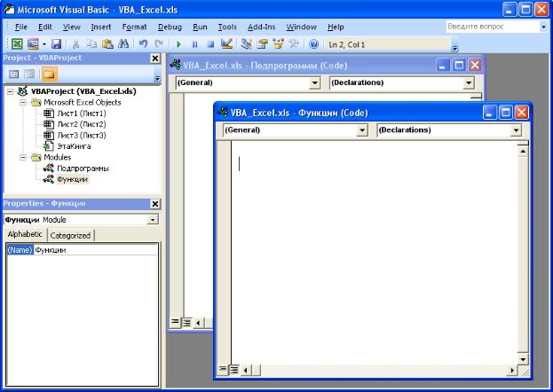Open the Debug menu
The width and height of the screenshot is (553, 392).
click(x=170, y=27)
